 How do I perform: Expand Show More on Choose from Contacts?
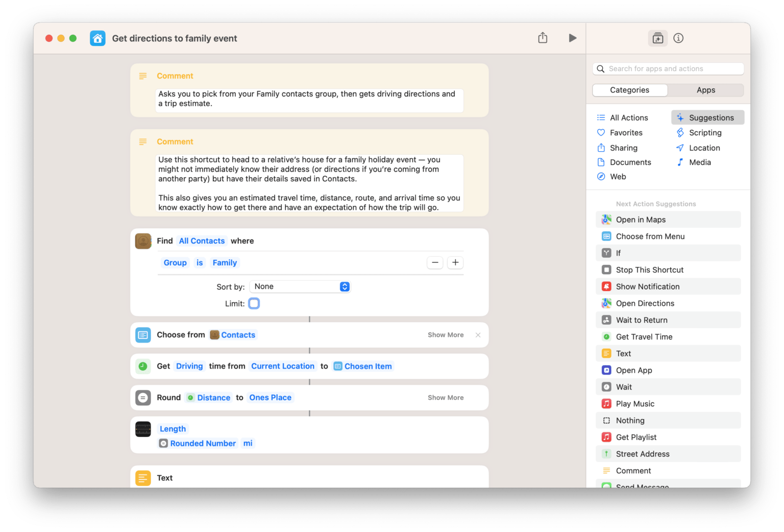pyautogui.click(x=445, y=335)
